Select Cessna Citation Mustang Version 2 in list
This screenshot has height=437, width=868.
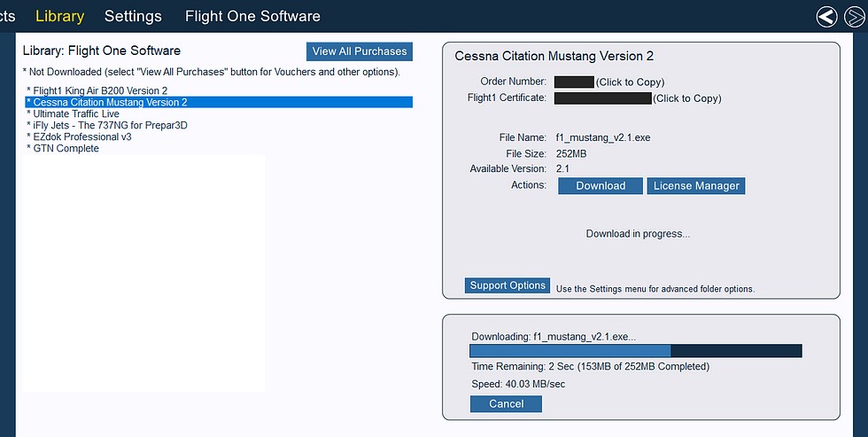219,102
